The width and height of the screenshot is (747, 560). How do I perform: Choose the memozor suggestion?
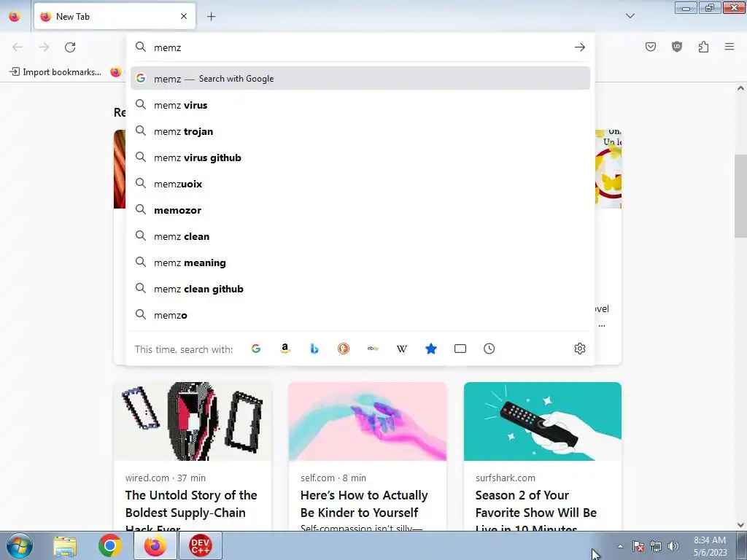pyautogui.click(x=360, y=210)
